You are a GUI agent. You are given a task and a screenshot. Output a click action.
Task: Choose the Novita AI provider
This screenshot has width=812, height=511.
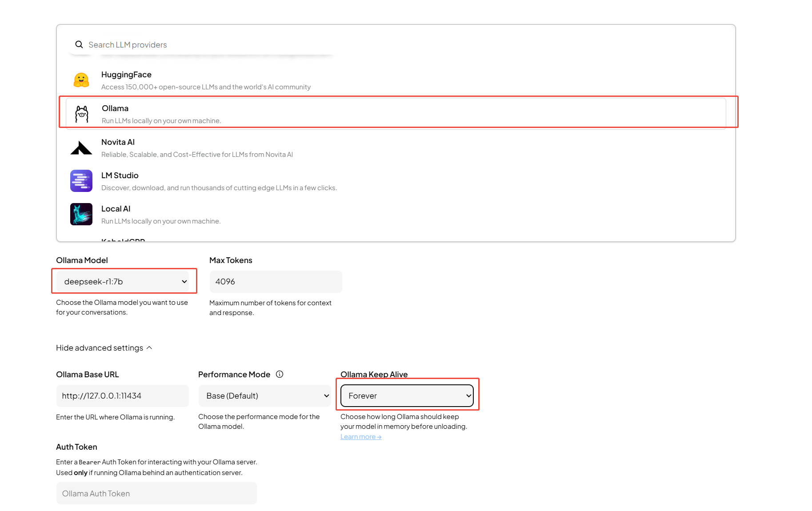coord(396,148)
